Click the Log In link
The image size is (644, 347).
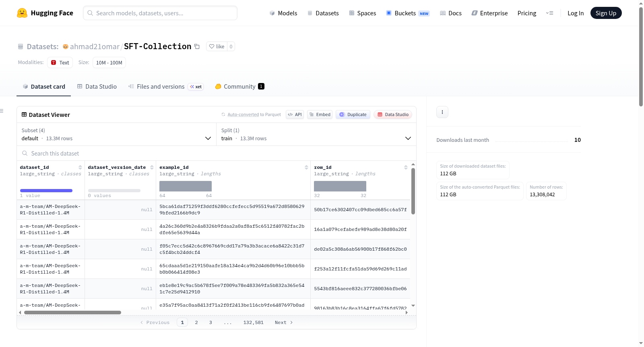[576, 13]
